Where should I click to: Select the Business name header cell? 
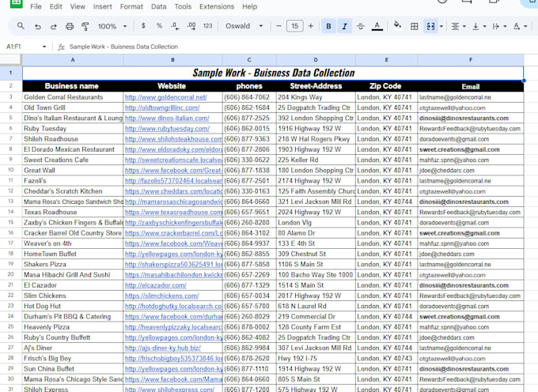(x=73, y=85)
